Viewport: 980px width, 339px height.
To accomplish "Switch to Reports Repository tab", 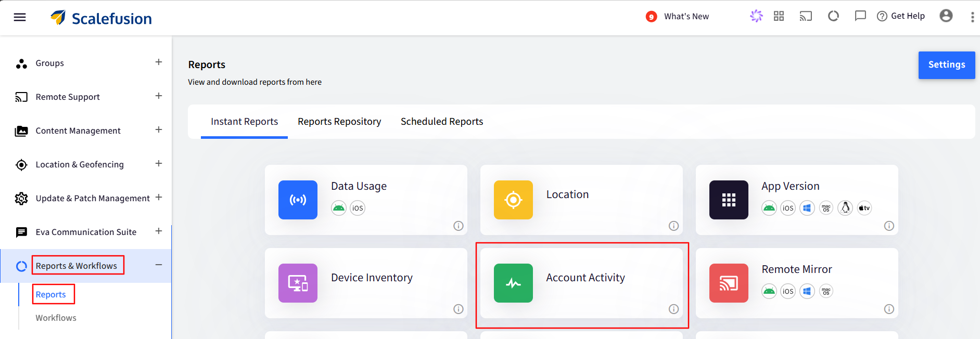I will click(x=339, y=122).
